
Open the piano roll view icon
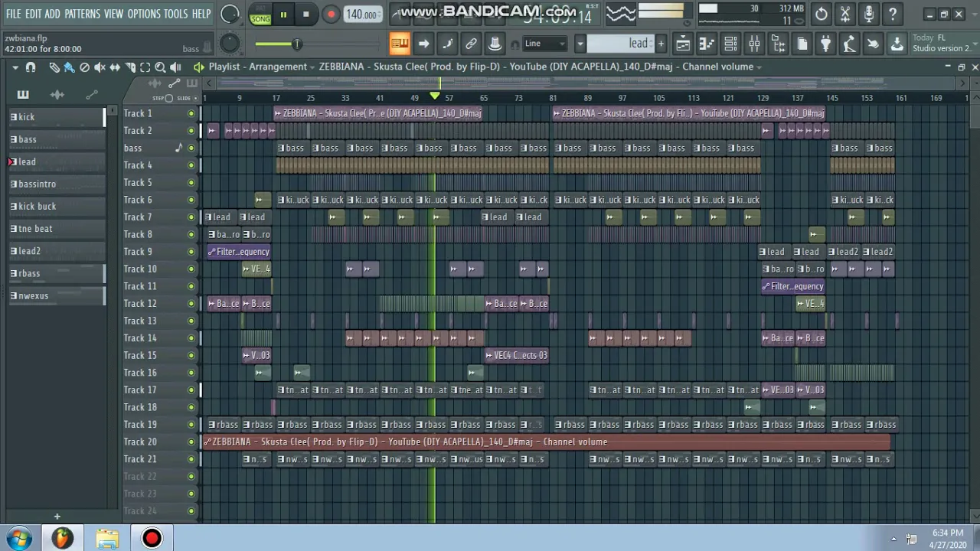tap(706, 44)
